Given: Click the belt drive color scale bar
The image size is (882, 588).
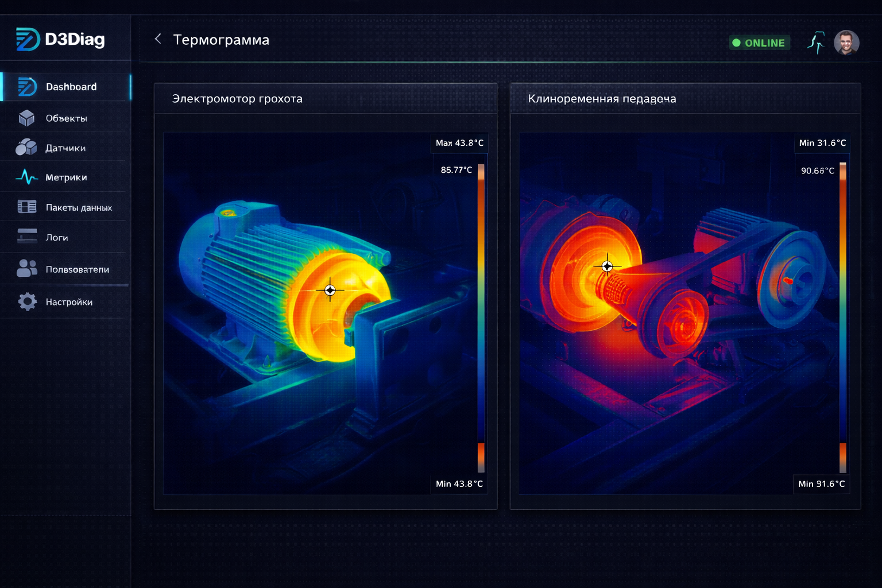Looking at the screenshot, I should click(x=843, y=317).
